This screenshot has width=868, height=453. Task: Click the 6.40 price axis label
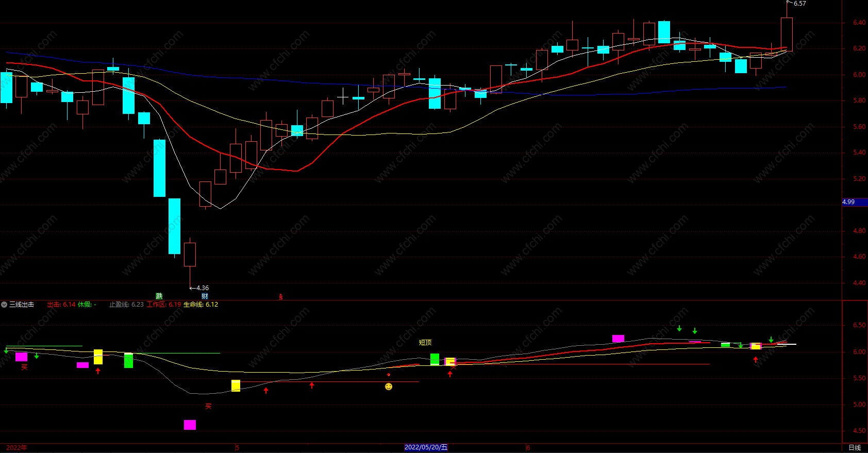859,23
